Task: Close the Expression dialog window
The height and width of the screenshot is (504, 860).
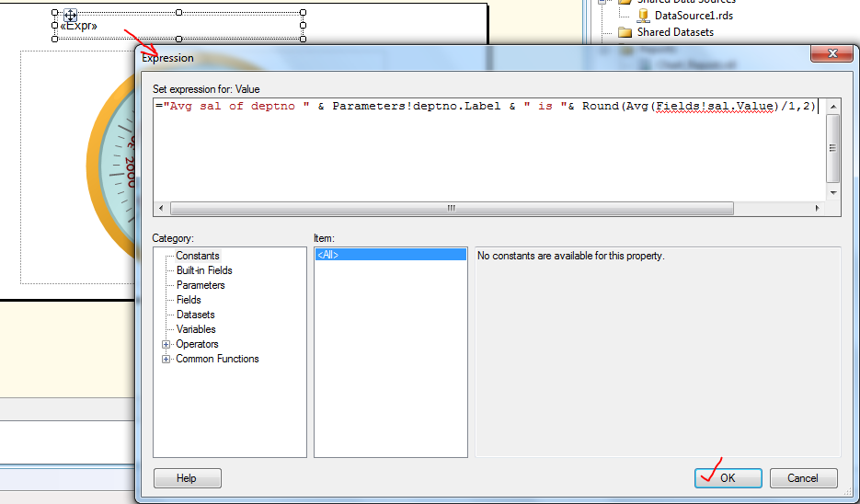Action: (832, 53)
